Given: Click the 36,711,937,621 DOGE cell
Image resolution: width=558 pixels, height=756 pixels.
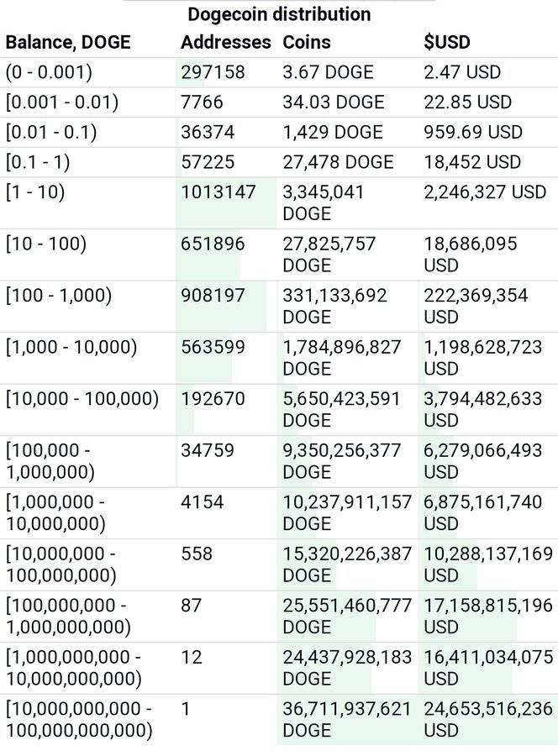Looking at the screenshot, I should [347, 719].
